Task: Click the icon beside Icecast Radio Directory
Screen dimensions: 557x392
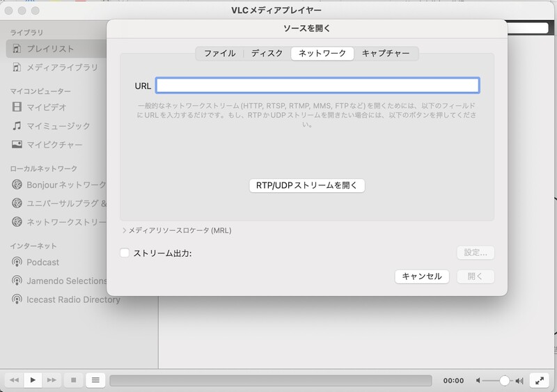Action: click(17, 299)
